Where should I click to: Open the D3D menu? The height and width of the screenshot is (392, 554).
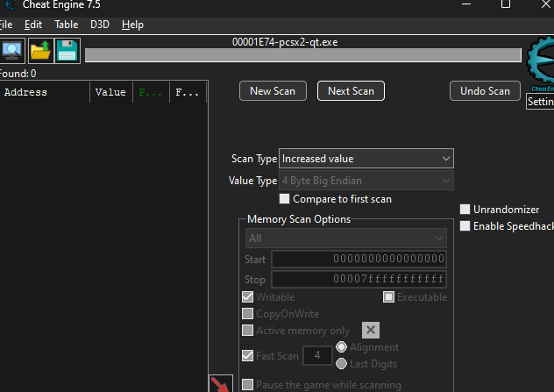click(100, 25)
